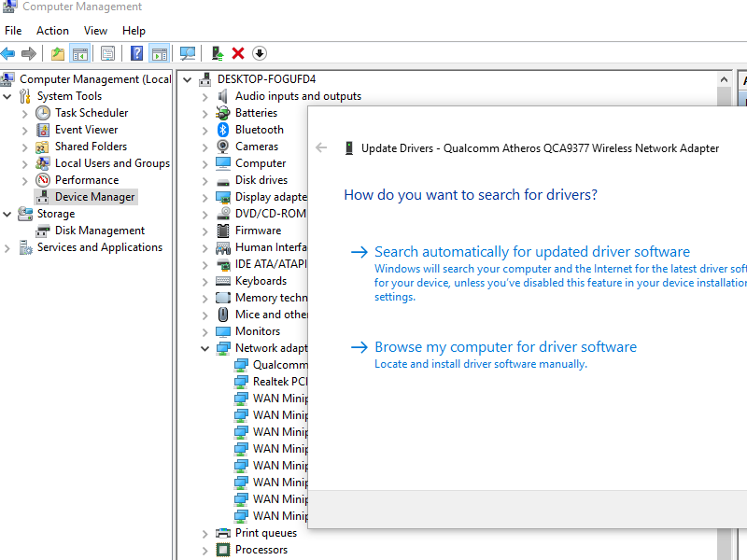Image resolution: width=747 pixels, height=560 pixels.
Task: Click the Disable device down-arrow icon
Action: point(260,53)
